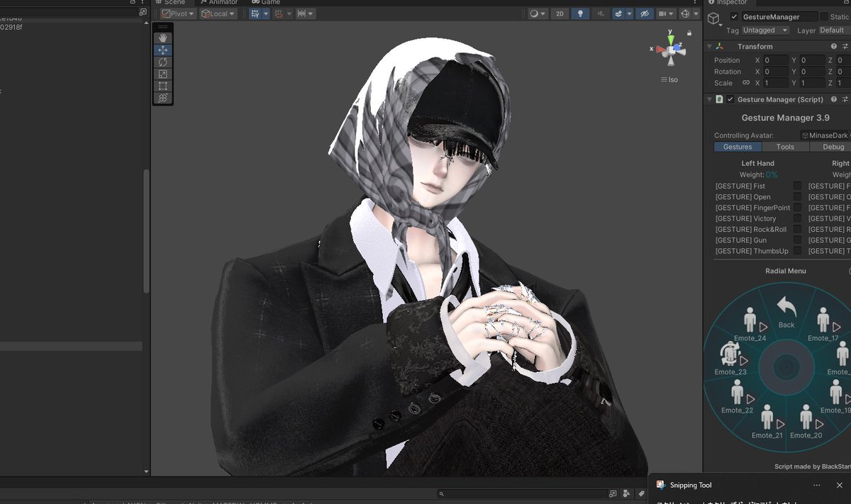Open Transform component help icon
The height and width of the screenshot is (504, 851).
click(x=834, y=46)
